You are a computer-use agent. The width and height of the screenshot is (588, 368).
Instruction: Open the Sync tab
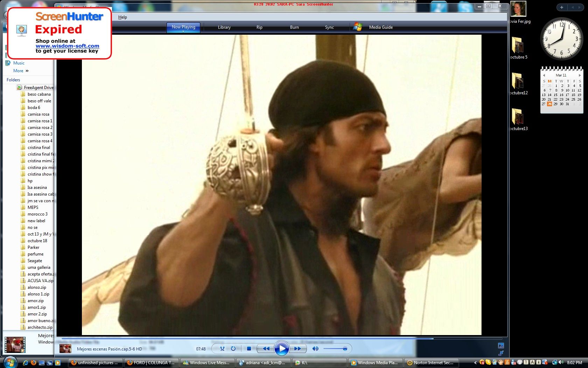pyautogui.click(x=329, y=27)
